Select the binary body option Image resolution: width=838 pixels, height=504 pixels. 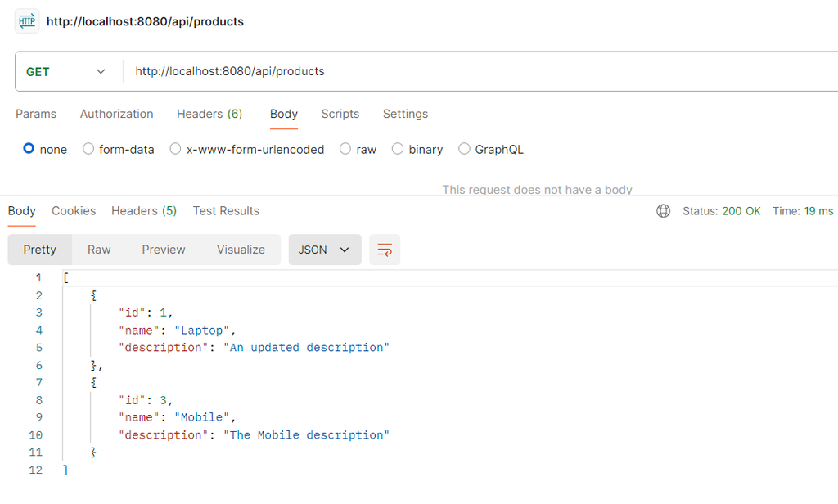point(398,149)
